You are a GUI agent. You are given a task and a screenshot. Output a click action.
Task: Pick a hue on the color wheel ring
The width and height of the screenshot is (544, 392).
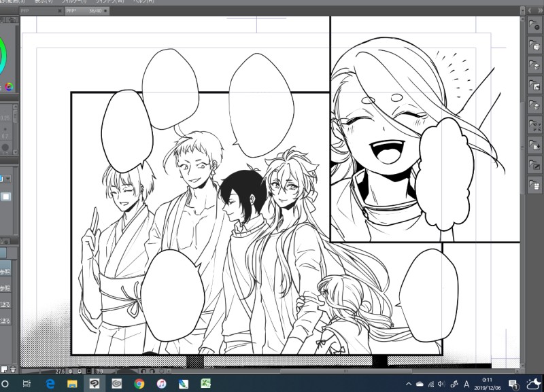(3, 56)
